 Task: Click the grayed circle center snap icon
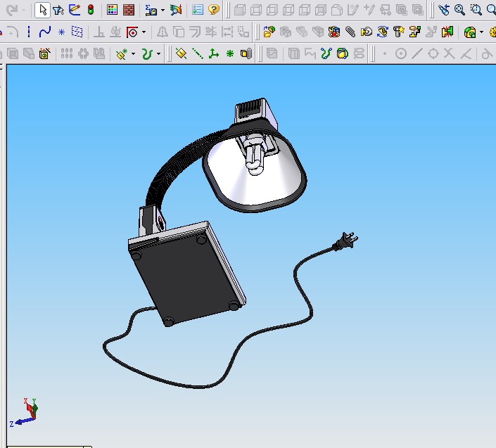click(x=401, y=53)
